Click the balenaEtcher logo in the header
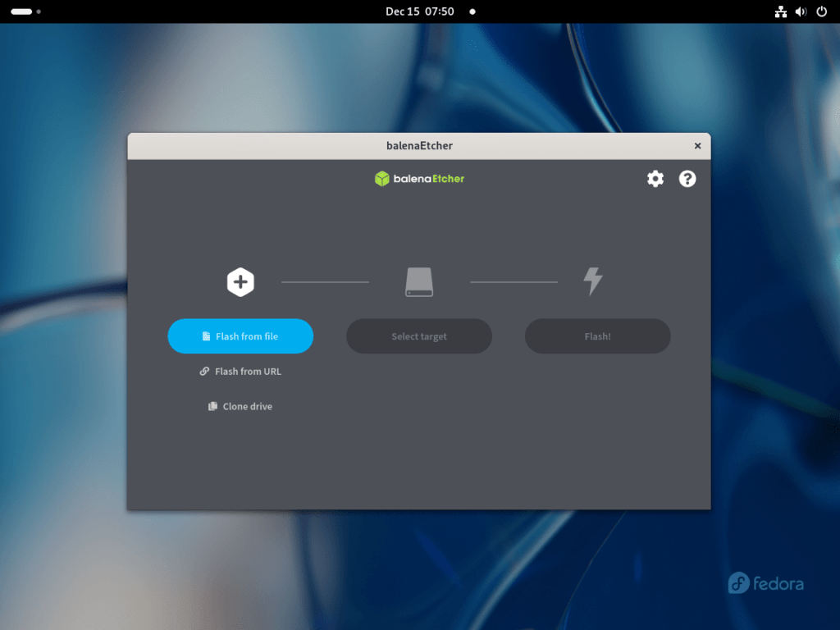Screen dimensions: 840x630 (x=419, y=178)
